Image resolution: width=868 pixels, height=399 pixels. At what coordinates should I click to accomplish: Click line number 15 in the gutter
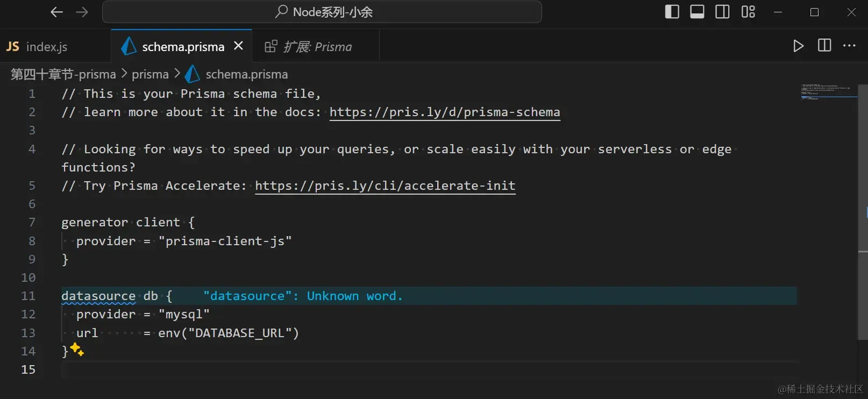coord(29,369)
